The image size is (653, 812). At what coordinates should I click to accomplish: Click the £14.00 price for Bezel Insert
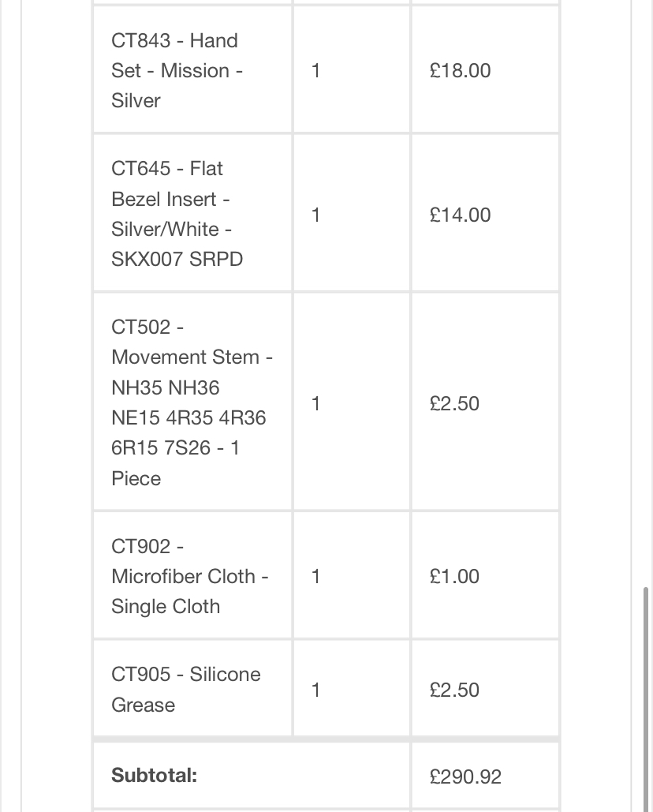(x=460, y=215)
